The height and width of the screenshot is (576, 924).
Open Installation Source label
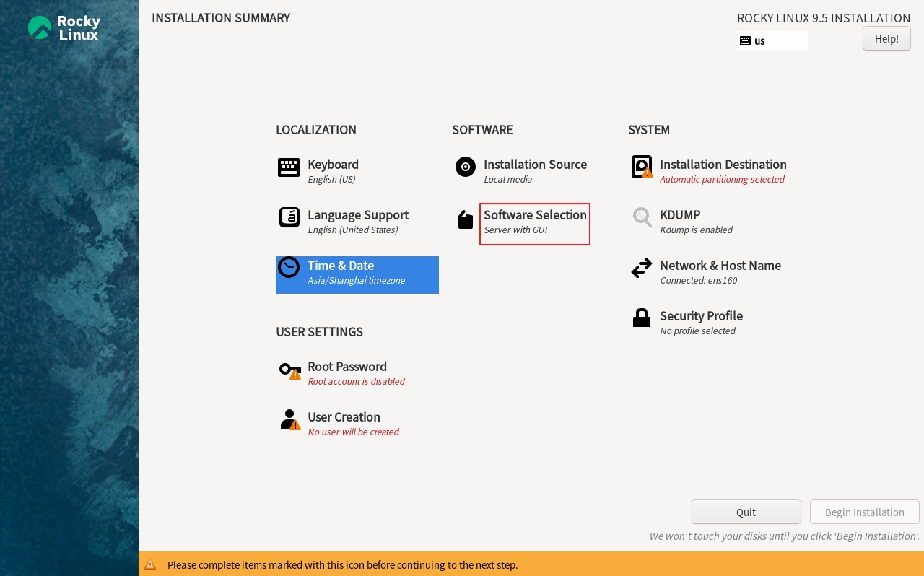[535, 165]
